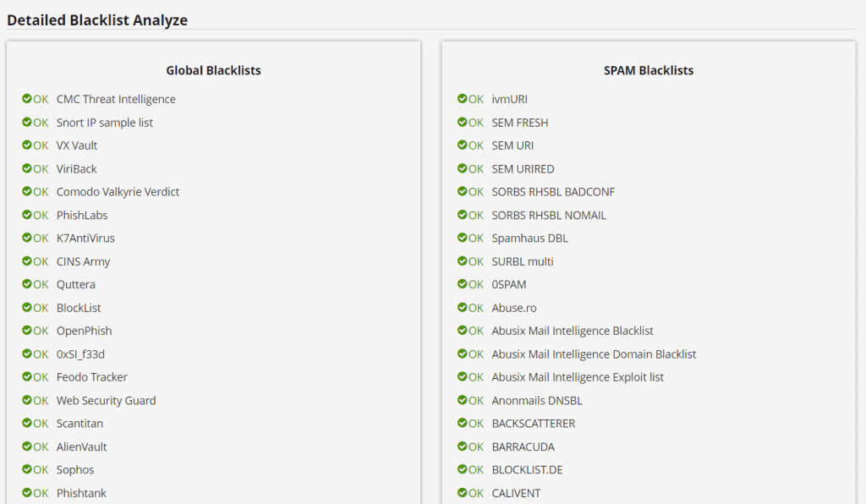The width and height of the screenshot is (866, 504).
Task: Click the Abusix Mail Intelligence Domain Blacklist entry
Action: (x=594, y=353)
